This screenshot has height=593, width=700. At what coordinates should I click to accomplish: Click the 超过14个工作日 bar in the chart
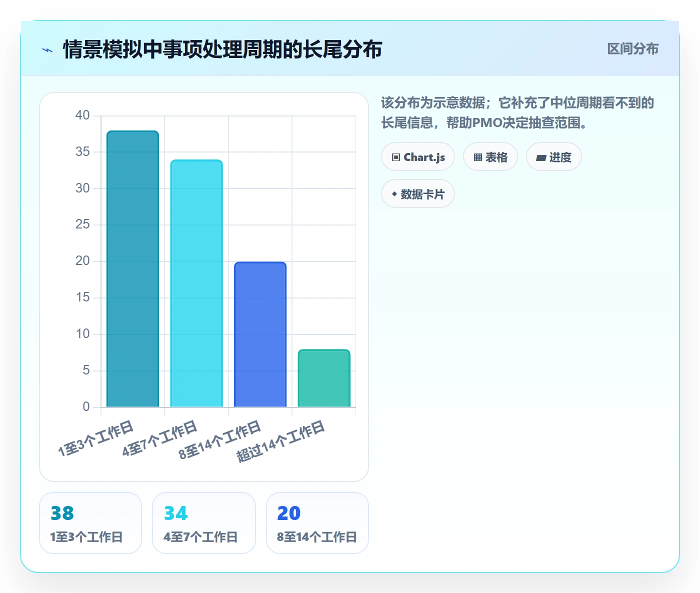click(x=324, y=378)
